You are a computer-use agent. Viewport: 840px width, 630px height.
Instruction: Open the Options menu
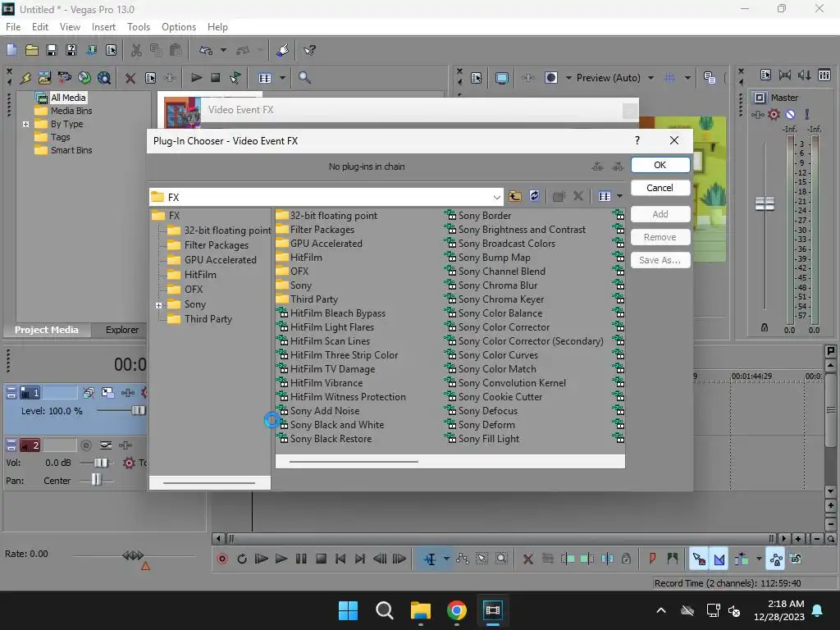click(x=178, y=27)
